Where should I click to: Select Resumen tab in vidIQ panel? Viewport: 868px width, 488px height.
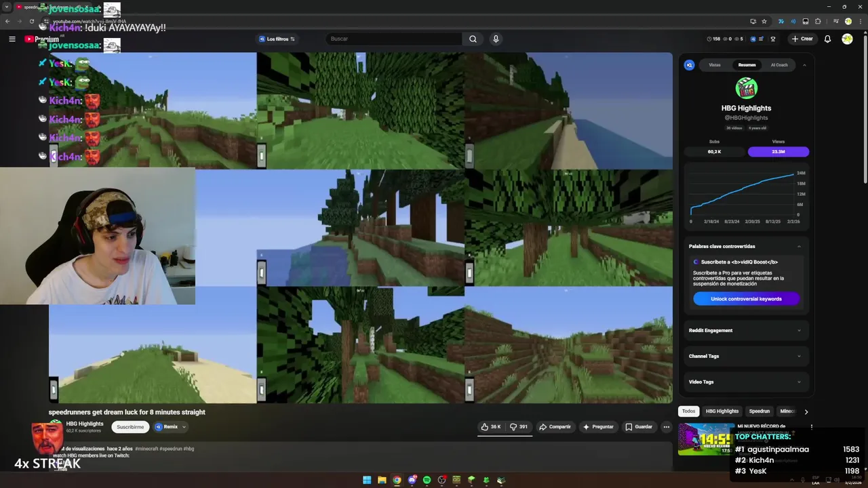tap(747, 65)
